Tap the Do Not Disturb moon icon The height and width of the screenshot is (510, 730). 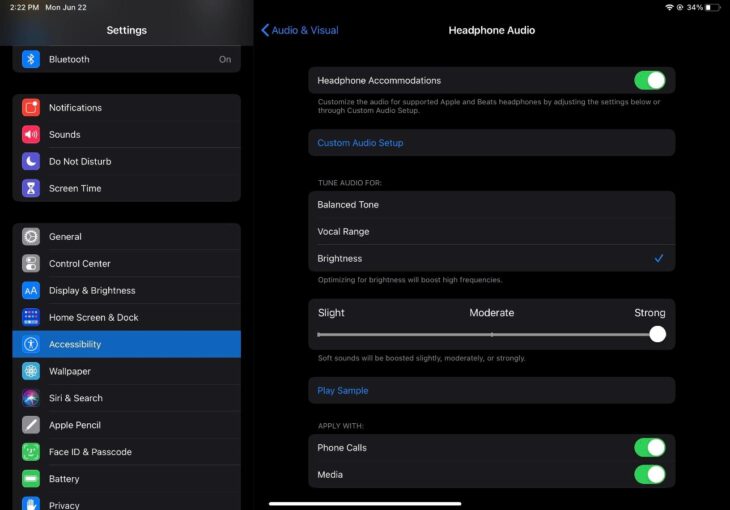(31, 162)
